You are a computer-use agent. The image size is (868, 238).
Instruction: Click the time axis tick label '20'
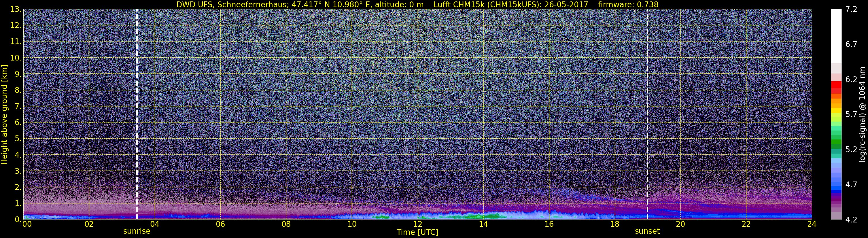[680, 224]
